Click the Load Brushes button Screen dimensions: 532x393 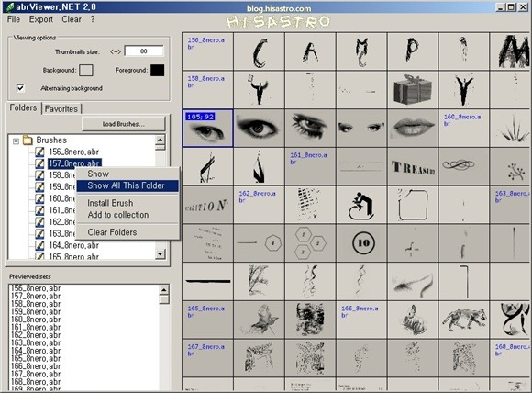click(x=124, y=124)
